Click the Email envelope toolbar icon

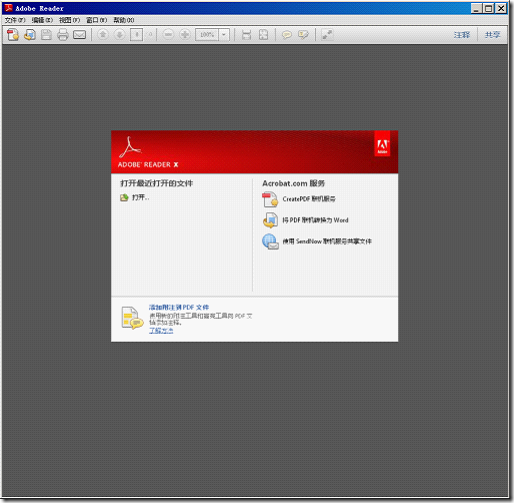point(79,35)
